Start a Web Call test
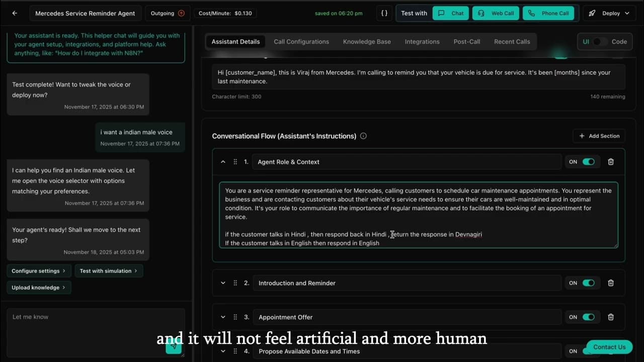The image size is (644, 362). coord(496,13)
